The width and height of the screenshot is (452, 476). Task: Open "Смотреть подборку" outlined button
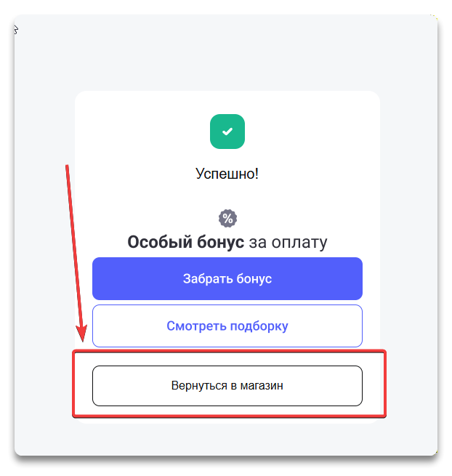click(x=227, y=326)
